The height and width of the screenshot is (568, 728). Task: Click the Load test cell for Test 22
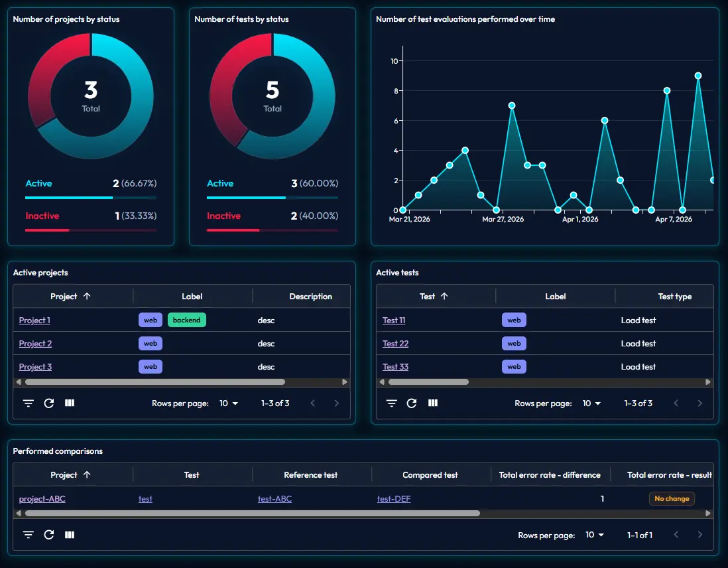pos(638,344)
